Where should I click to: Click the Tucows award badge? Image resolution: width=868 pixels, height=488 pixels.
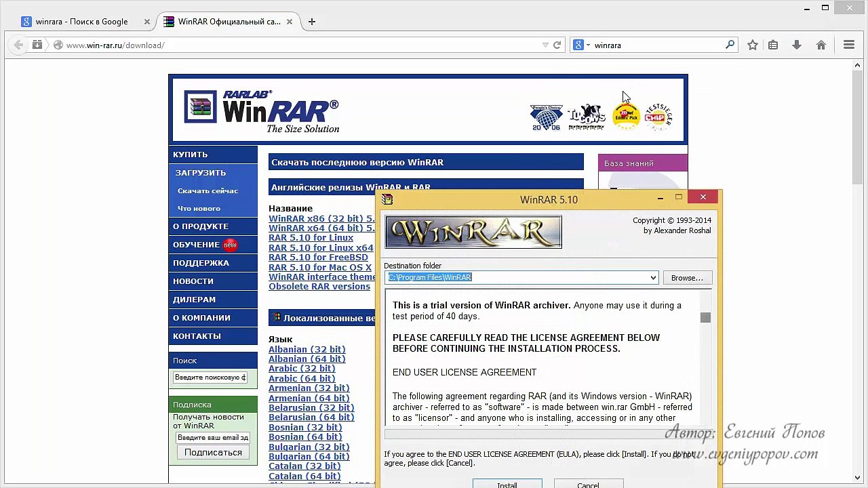[x=586, y=117]
